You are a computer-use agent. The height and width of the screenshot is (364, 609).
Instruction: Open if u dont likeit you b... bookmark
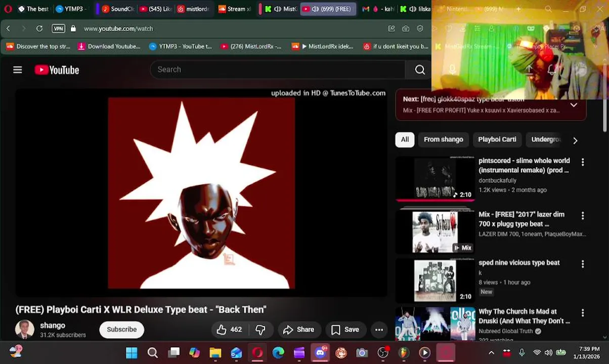pyautogui.click(x=396, y=47)
